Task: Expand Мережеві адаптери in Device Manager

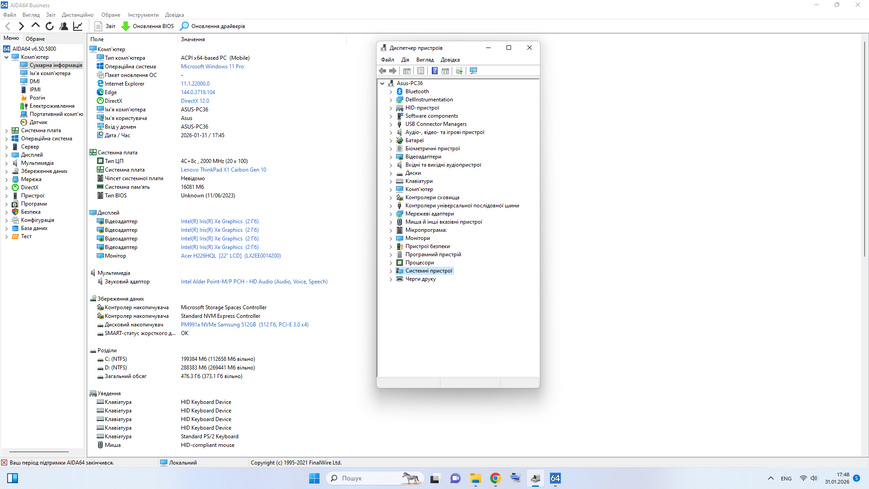Action: click(x=391, y=214)
